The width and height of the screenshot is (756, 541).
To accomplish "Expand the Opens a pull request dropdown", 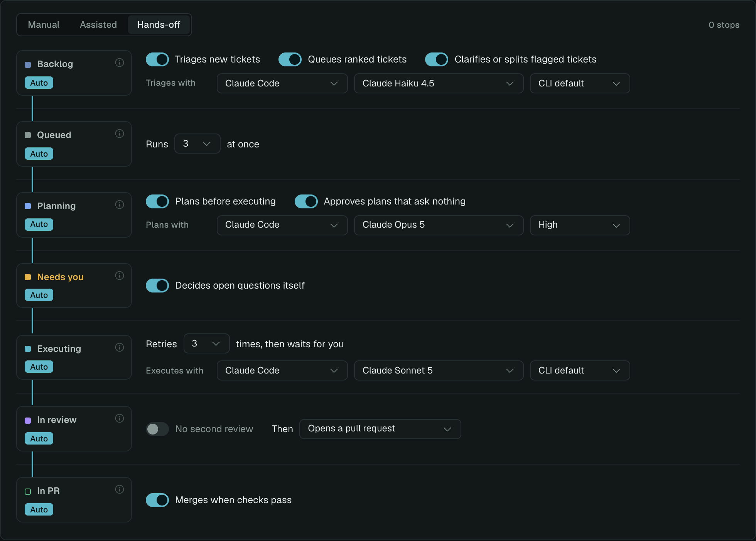I will coord(380,429).
